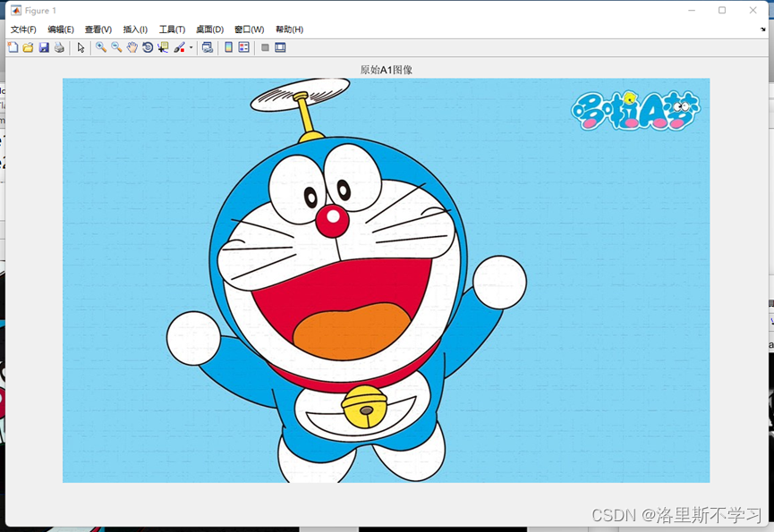
Task: Maximize the Figure 1 window
Action: click(722, 11)
